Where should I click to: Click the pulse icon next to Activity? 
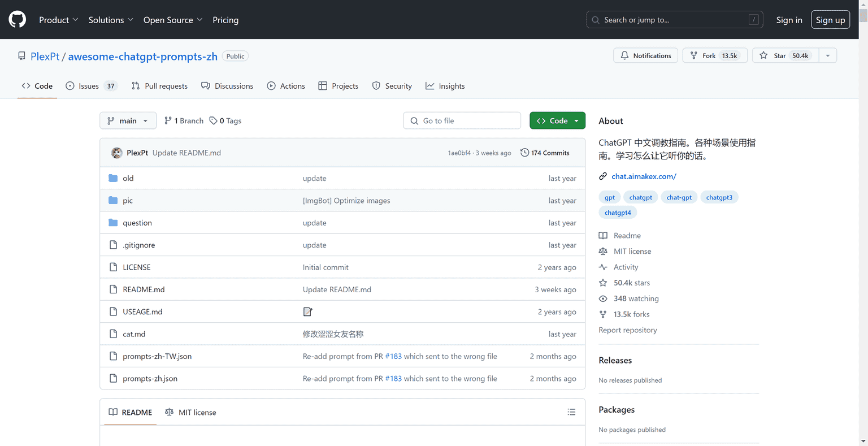pyautogui.click(x=603, y=267)
